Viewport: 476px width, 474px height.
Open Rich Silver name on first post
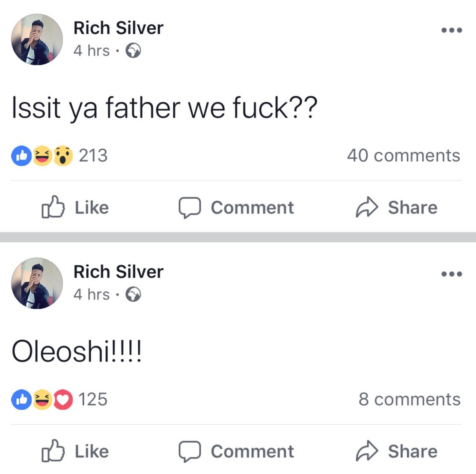[118, 28]
